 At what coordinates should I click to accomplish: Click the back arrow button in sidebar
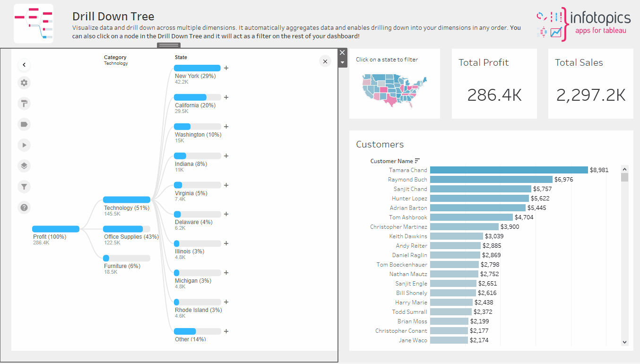click(24, 65)
